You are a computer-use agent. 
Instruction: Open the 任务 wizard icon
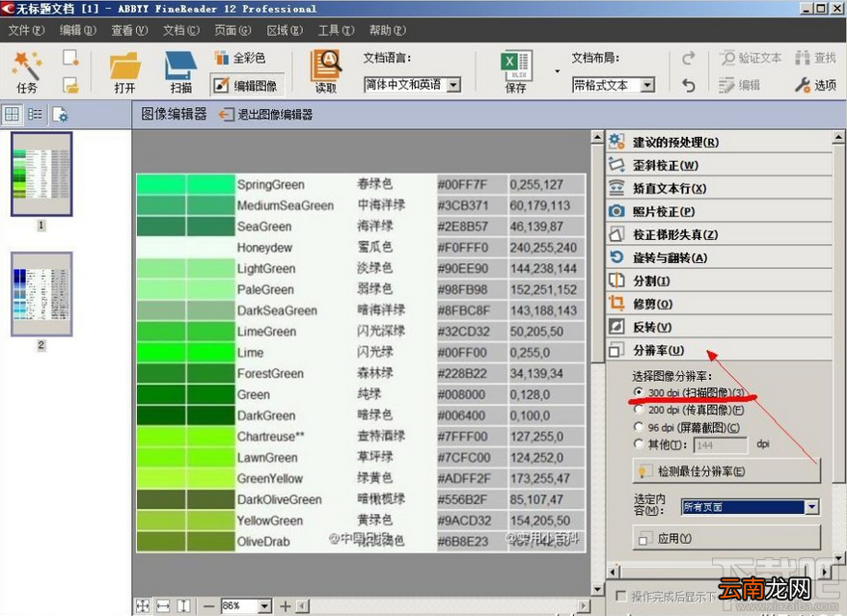27,71
